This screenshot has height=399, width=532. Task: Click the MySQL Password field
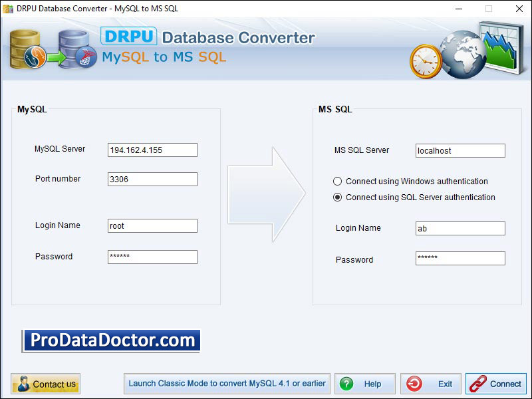[x=152, y=257]
